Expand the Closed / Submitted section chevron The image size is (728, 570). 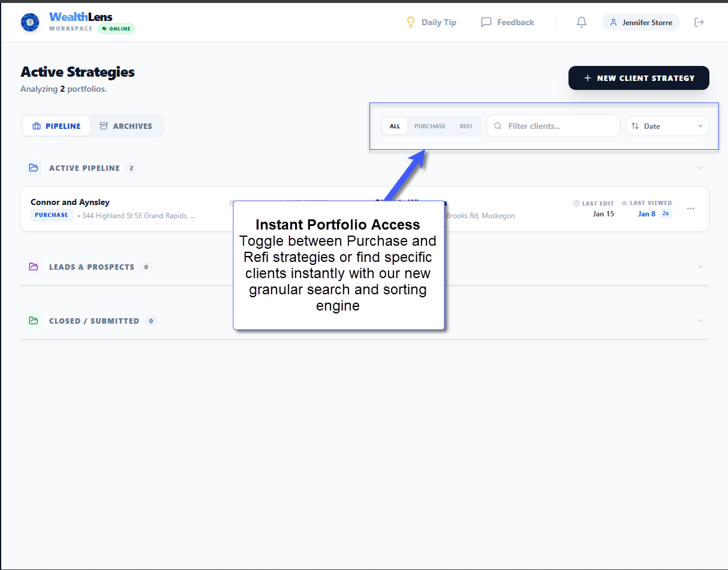pos(700,321)
